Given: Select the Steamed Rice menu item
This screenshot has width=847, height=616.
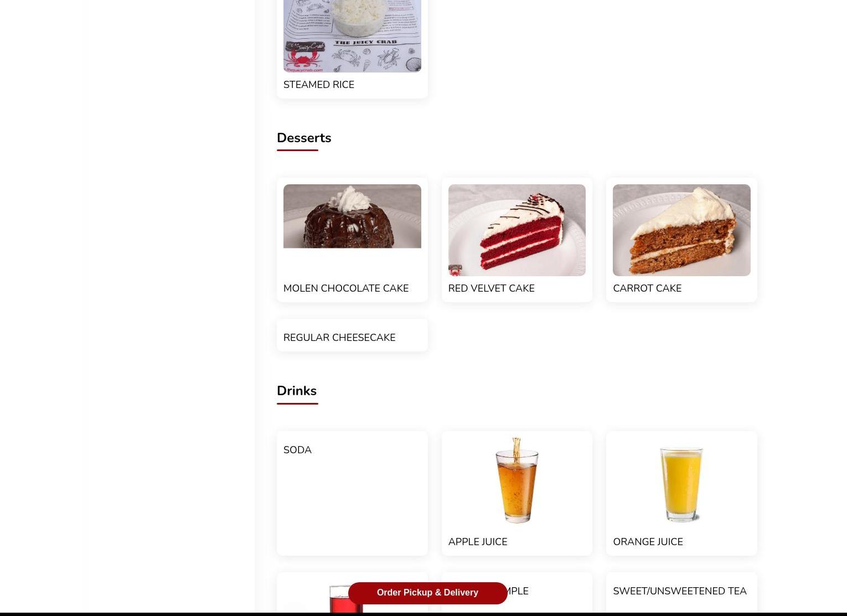Looking at the screenshot, I should (x=318, y=85).
